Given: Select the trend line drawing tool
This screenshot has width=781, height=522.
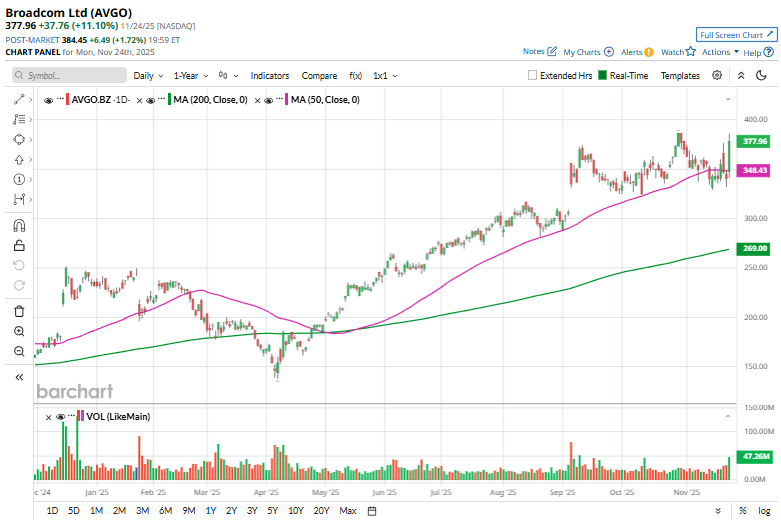Looking at the screenshot, I should (19, 99).
